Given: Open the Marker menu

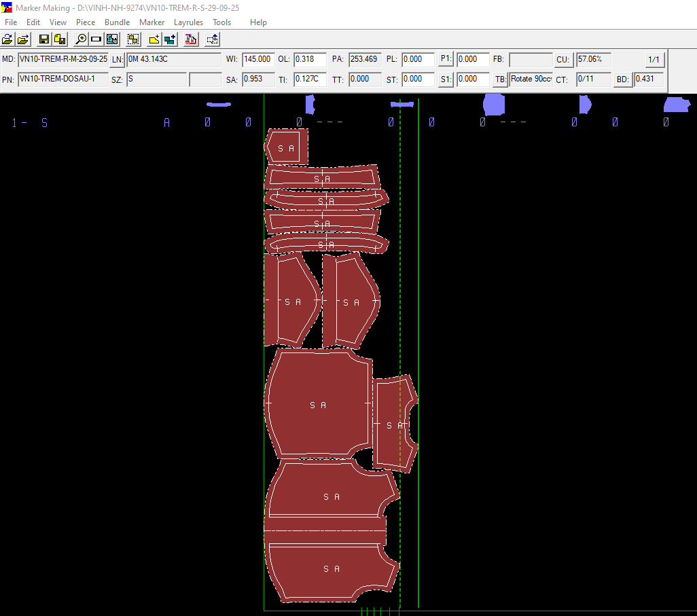Looking at the screenshot, I should [151, 22].
